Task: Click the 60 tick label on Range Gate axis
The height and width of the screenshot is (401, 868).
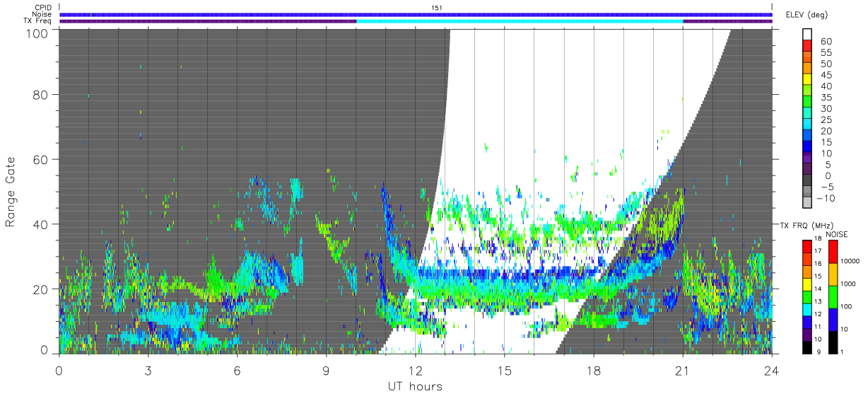Action: pos(40,159)
